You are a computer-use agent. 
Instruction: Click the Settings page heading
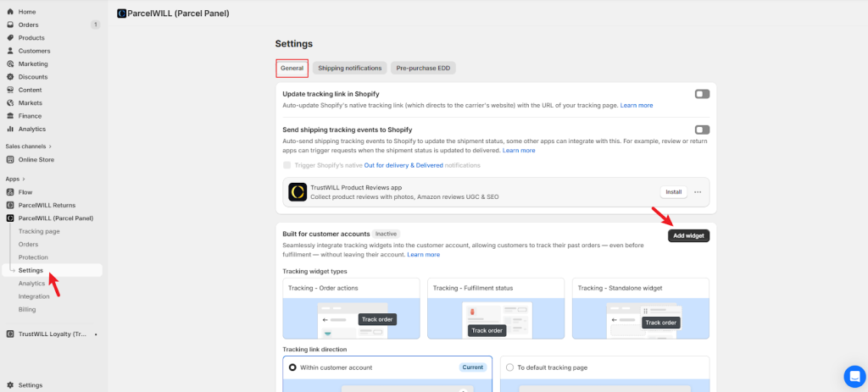click(x=294, y=44)
